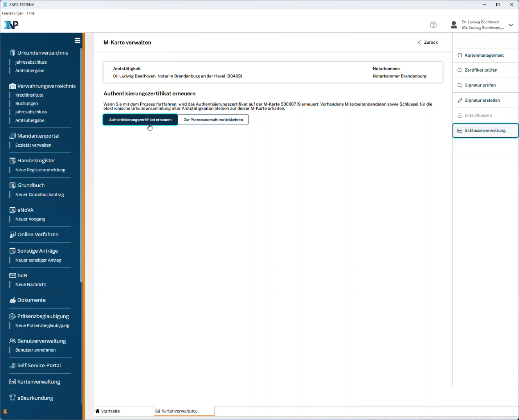Screen dimensions: 519x420
Task: Click the Entschlüsseln lock icon
Action: [460, 115]
